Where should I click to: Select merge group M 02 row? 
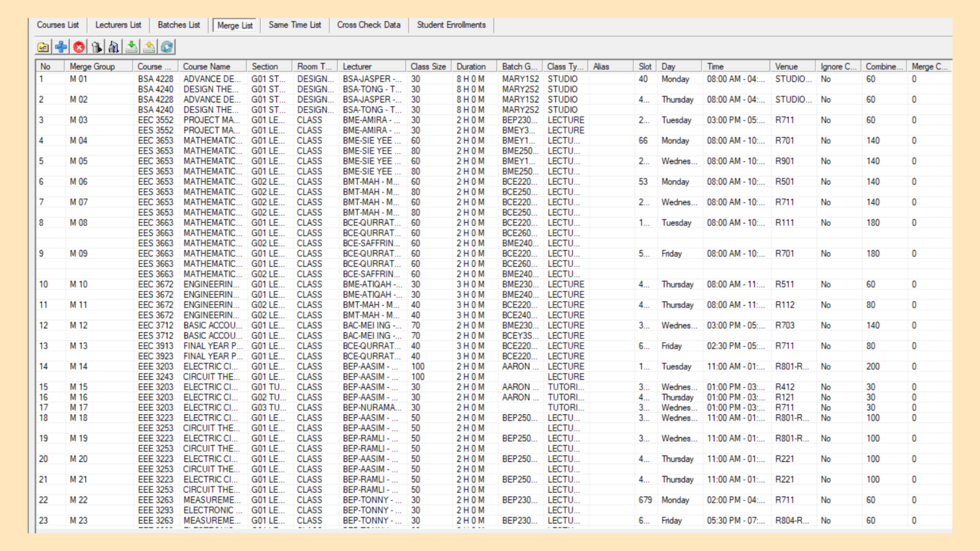[493, 99]
